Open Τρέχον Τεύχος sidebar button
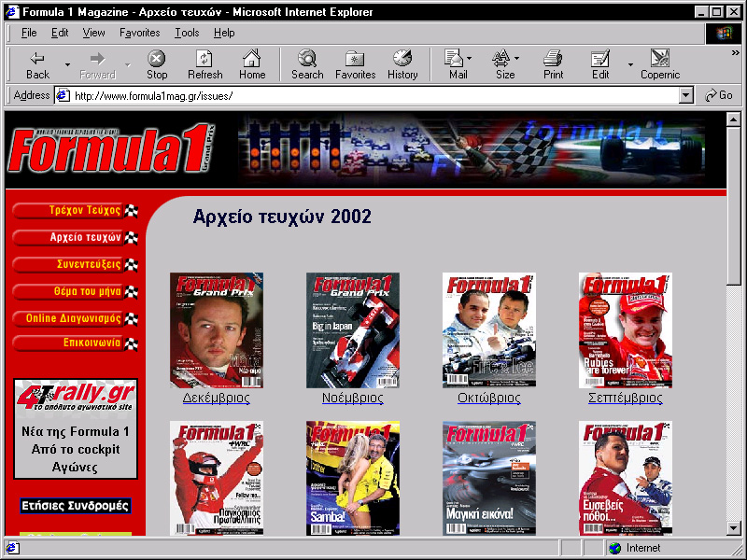Viewport: 747px width, 560px height. (x=76, y=211)
